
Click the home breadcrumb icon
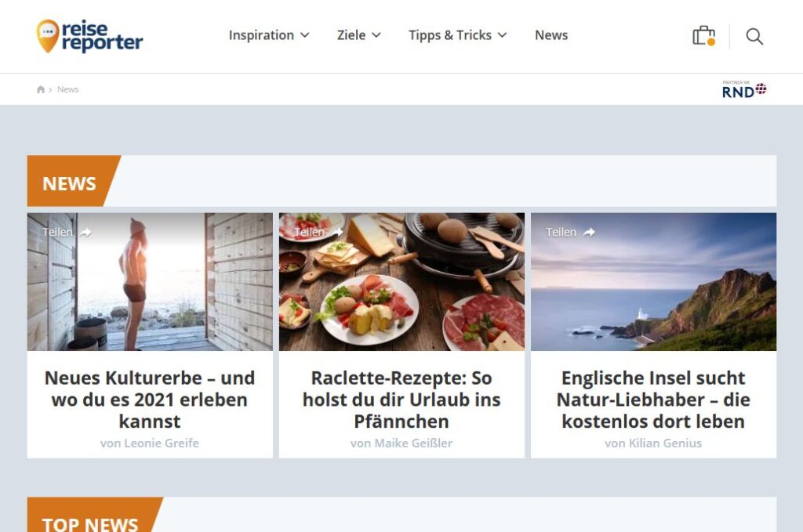pyautogui.click(x=41, y=89)
